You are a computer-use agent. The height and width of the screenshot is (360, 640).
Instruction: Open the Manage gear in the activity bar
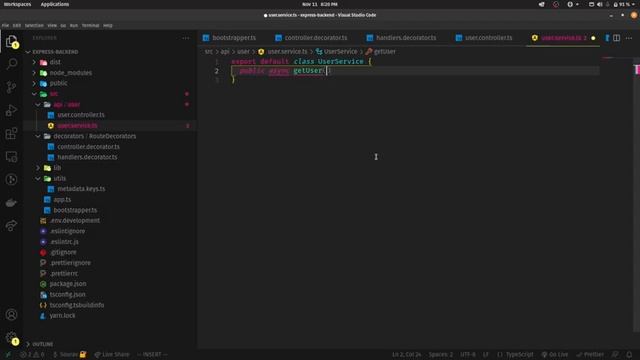[x=11, y=338]
